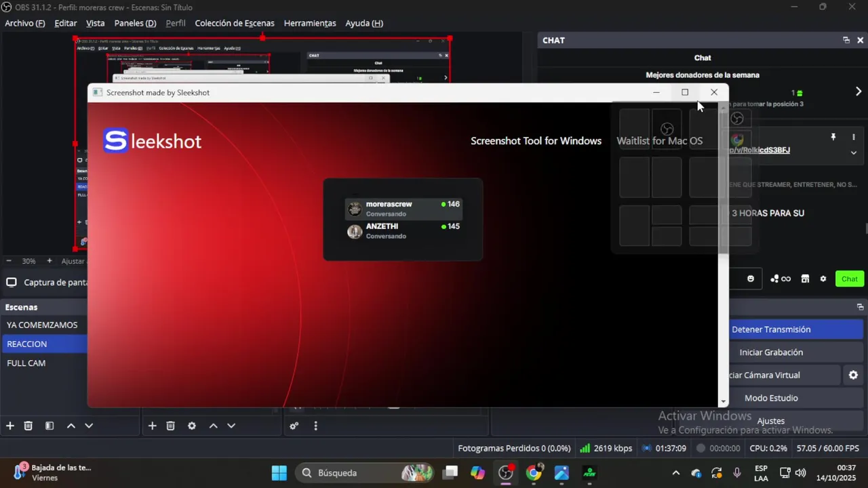Open volume control in system tray
This screenshot has height=488, width=868.
click(x=800, y=472)
